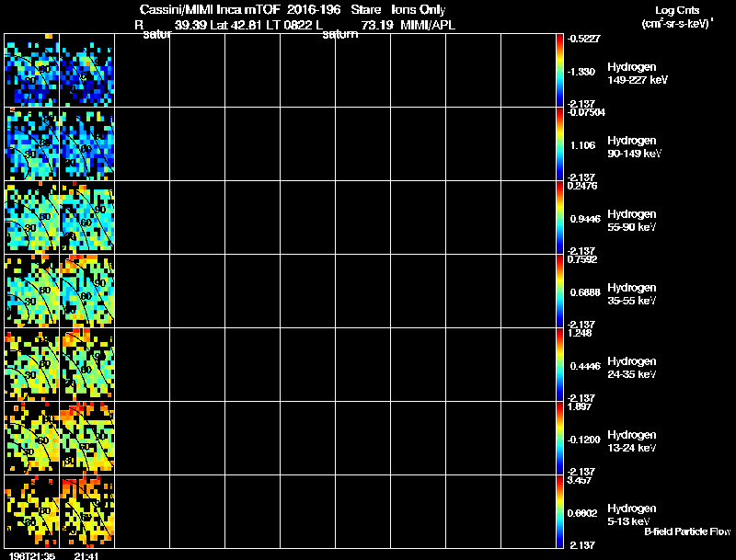The height and width of the screenshot is (560, 736).
Task: Select the '1.106' colorbar value
Action: [582, 145]
